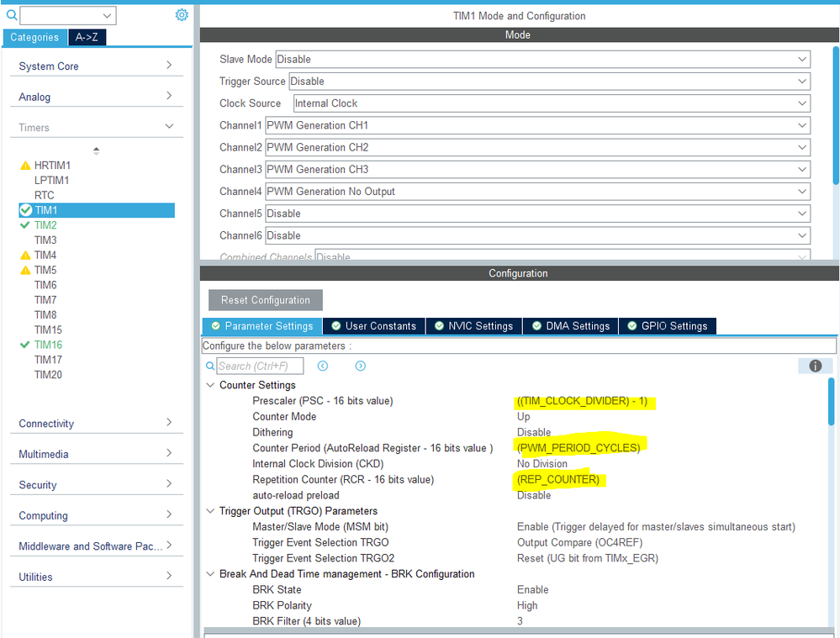
Task: Expand the Security category
Action: pos(97,485)
